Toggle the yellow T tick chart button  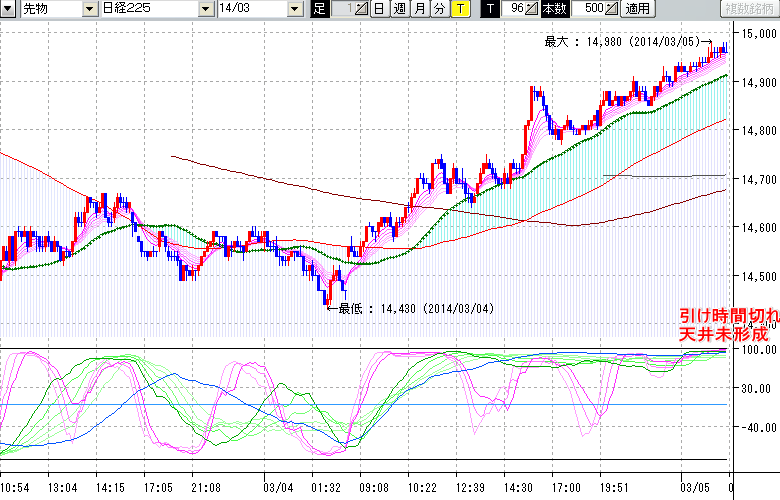(x=459, y=9)
